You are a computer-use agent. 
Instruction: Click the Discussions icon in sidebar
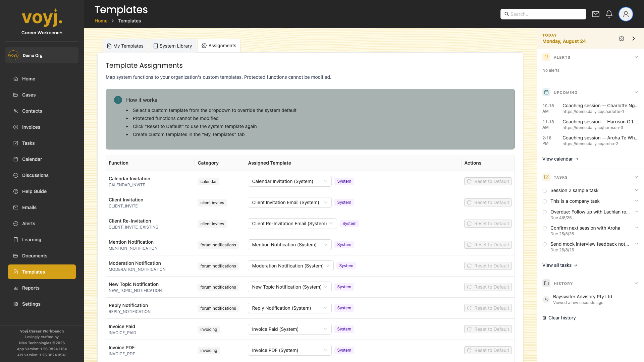pyautogui.click(x=16, y=175)
